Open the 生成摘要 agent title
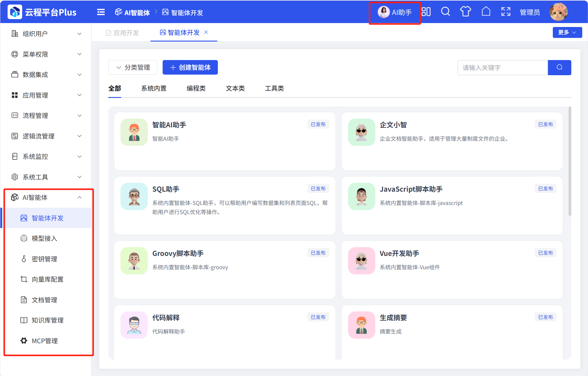The width and height of the screenshot is (588, 376). pos(393,318)
